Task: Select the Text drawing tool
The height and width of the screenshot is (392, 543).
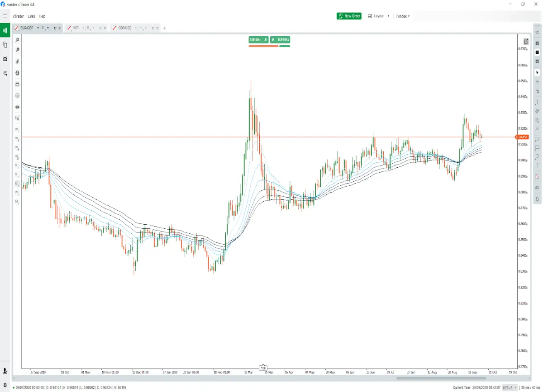Action: tap(537, 166)
